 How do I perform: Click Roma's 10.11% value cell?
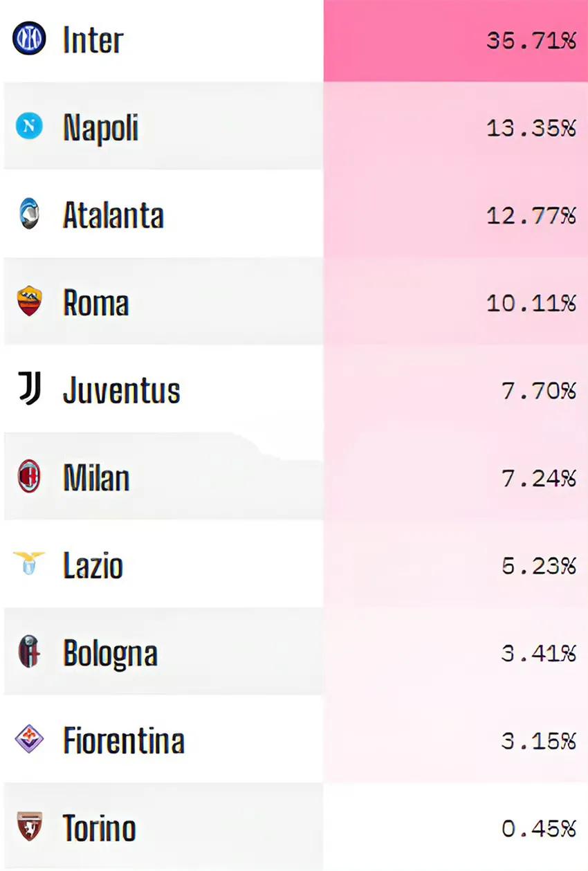coord(456,302)
